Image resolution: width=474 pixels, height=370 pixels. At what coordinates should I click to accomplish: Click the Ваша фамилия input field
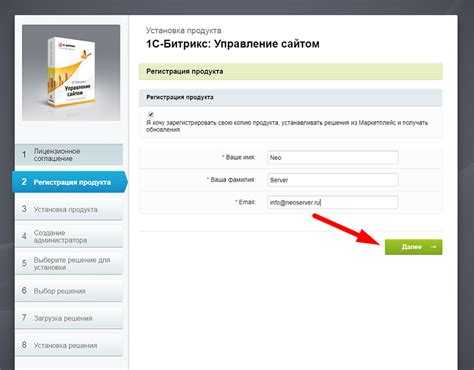(332, 180)
